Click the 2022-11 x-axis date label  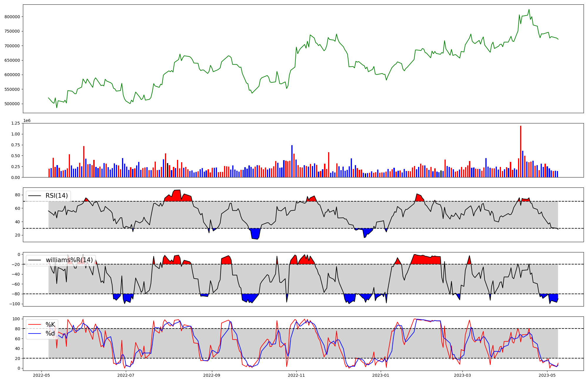[x=296, y=375]
